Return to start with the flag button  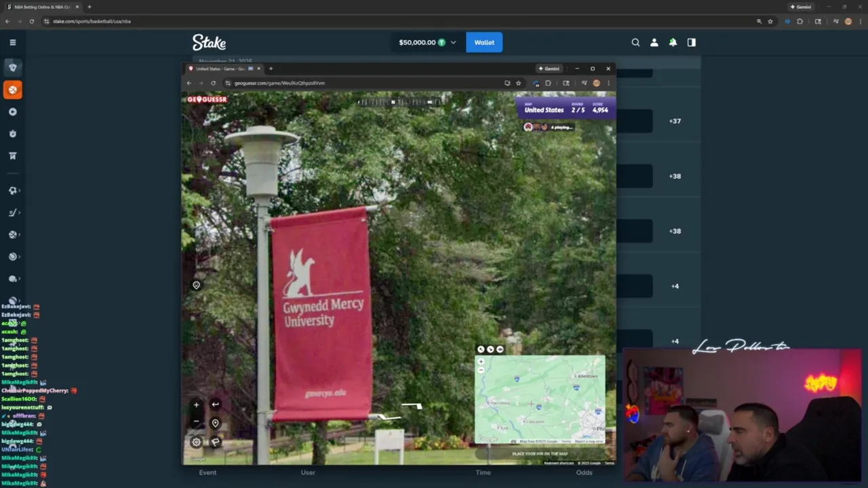(x=215, y=442)
